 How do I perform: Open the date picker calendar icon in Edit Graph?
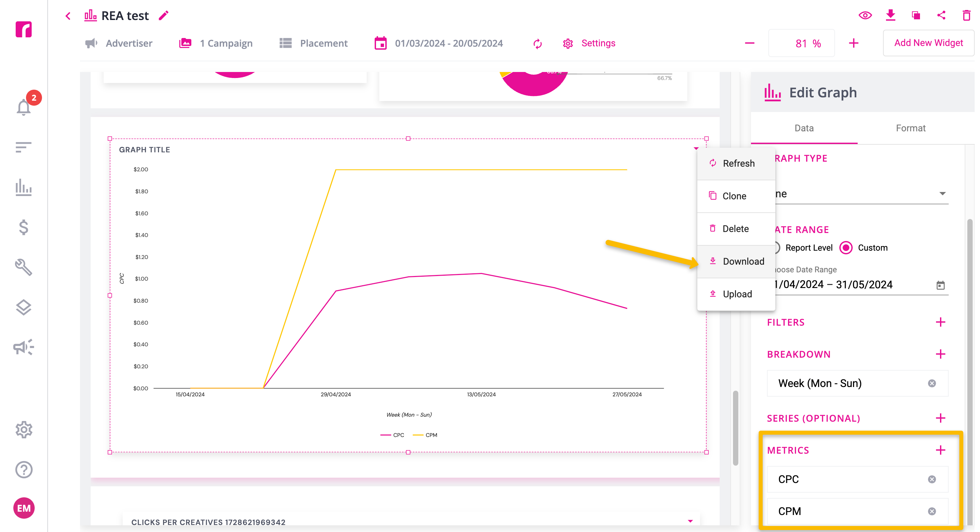click(x=940, y=285)
